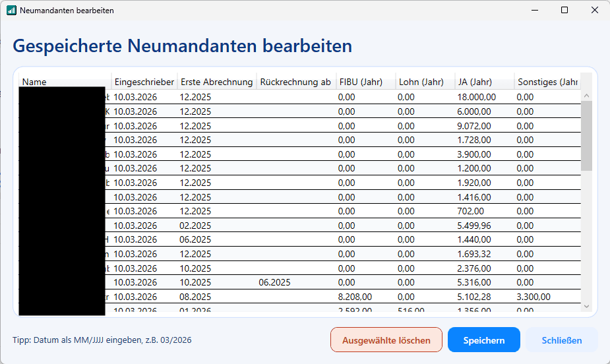Click the Lohn (Jahr) column header
This screenshot has height=364, width=610.
coord(425,82)
